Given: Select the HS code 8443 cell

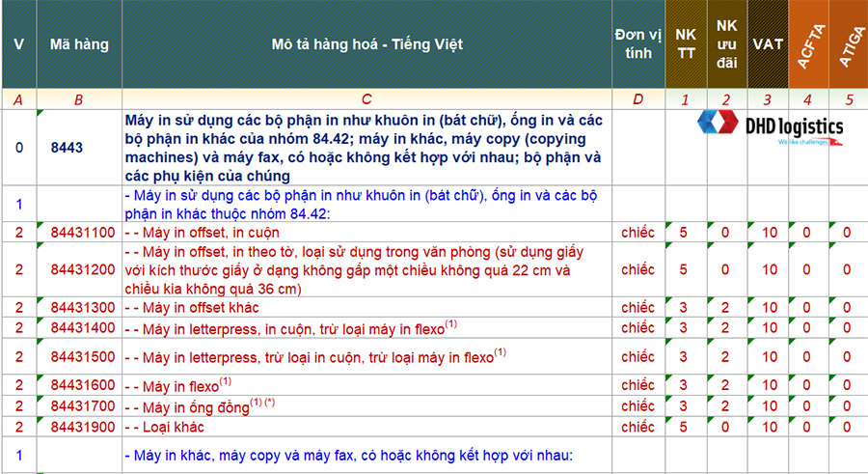Looking at the screenshot, I should tap(68, 148).
